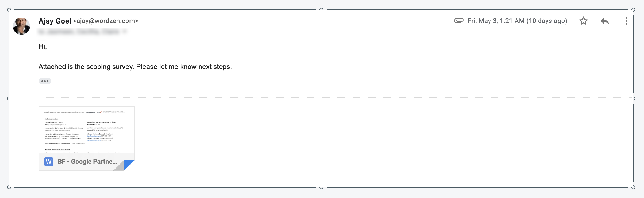Viewport: 644px width, 198px height.
Task: Open the scoping survey document preview
Action: point(86,130)
